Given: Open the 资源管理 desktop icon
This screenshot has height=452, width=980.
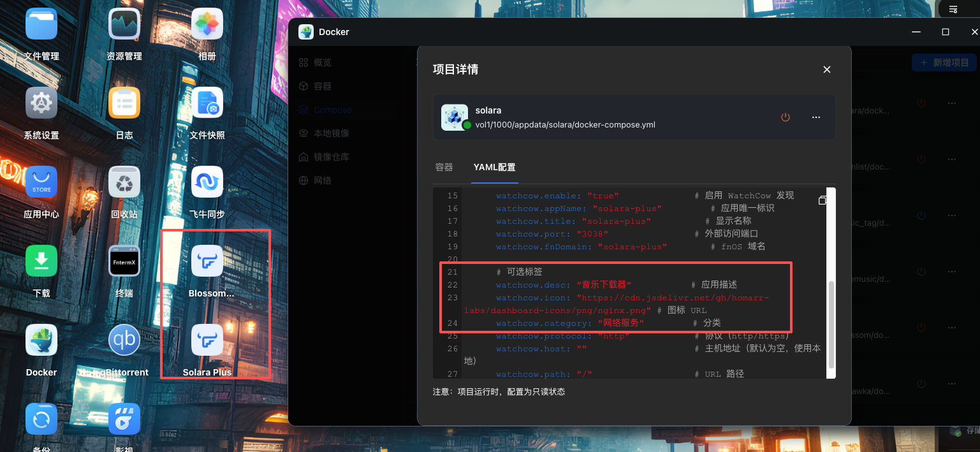Looking at the screenshot, I should [124, 24].
